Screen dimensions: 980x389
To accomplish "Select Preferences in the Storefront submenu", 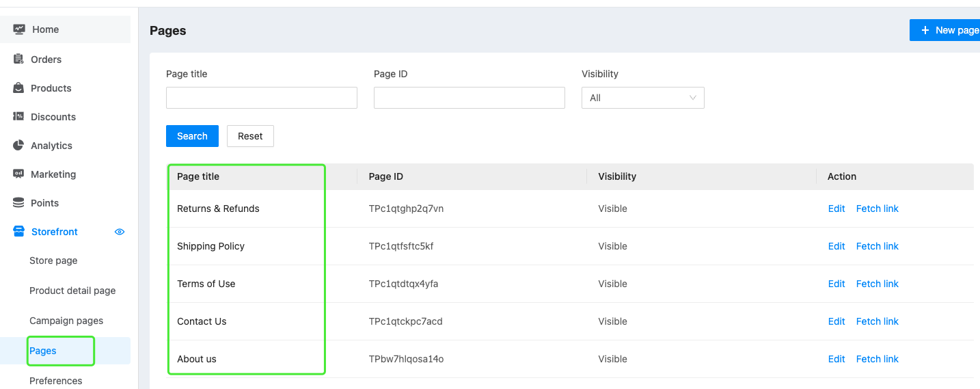I will click(56, 381).
